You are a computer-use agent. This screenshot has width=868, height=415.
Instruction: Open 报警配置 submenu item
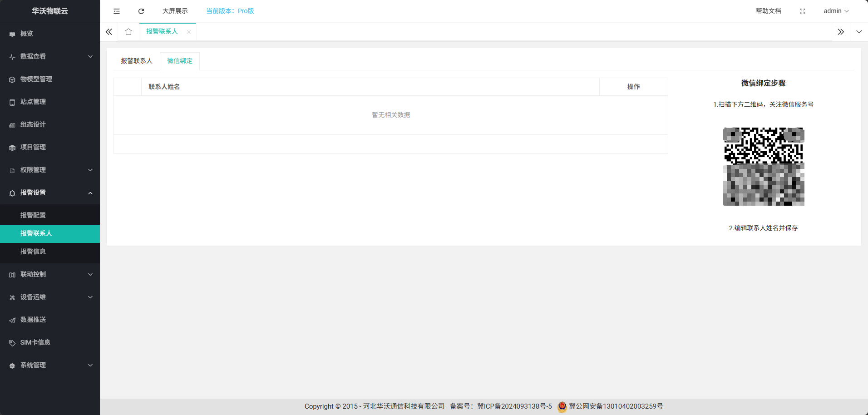point(50,215)
